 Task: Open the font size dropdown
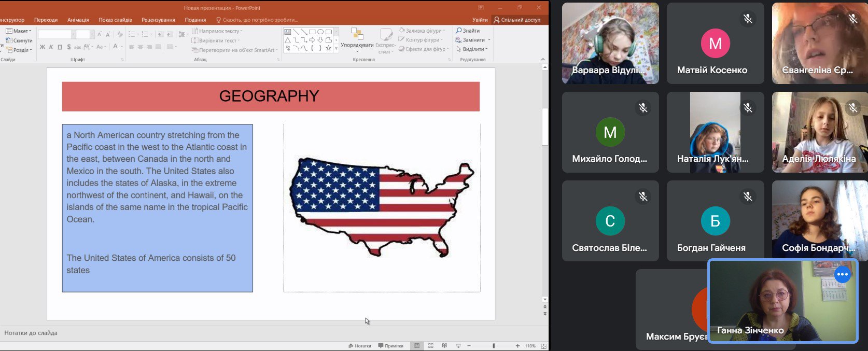92,34
